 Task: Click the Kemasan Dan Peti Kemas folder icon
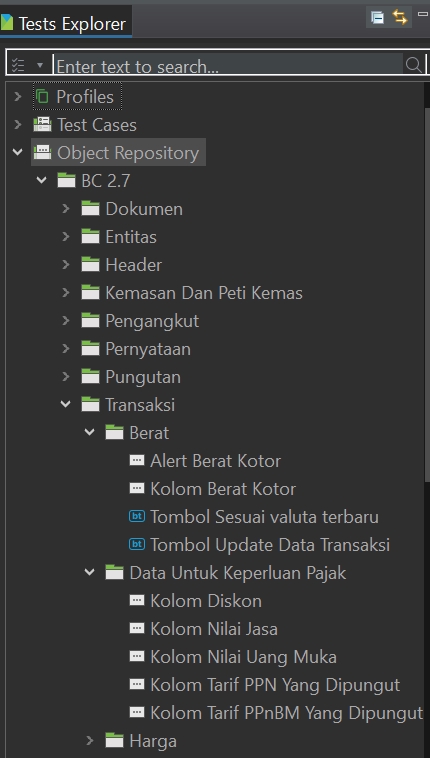[90, 292]
